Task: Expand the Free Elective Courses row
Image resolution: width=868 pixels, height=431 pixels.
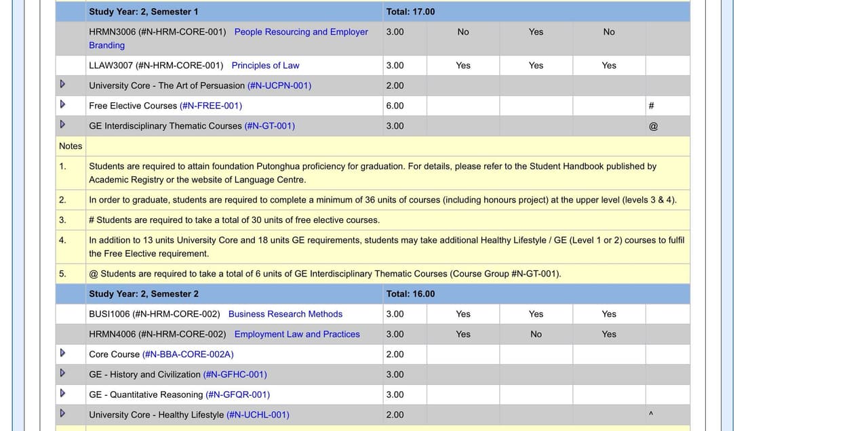Action: pos(62,105)
